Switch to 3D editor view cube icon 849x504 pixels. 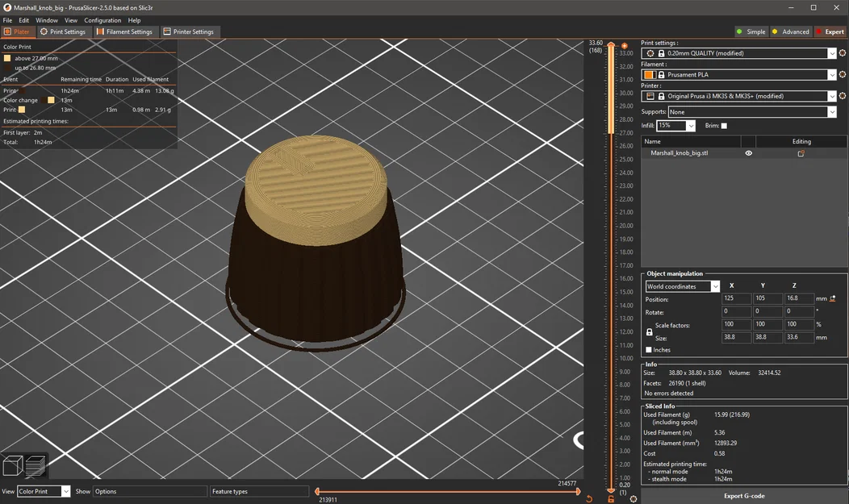tap(12, 466)
